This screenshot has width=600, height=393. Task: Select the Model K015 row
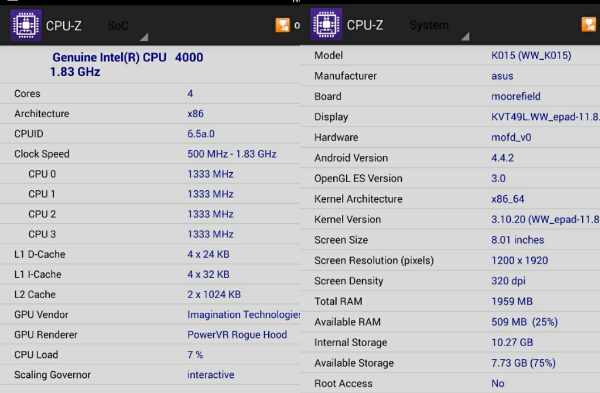[450, 55]
